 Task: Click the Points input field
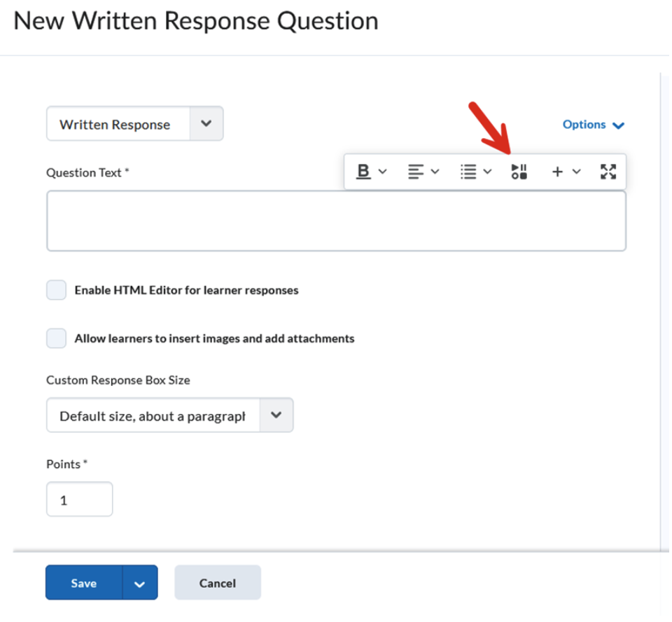click(x=79, y=500)
